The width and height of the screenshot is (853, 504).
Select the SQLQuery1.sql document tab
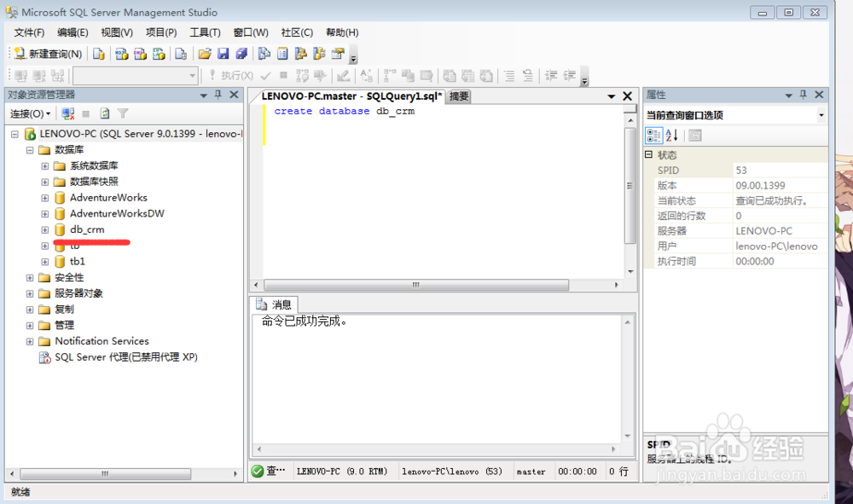351,96
